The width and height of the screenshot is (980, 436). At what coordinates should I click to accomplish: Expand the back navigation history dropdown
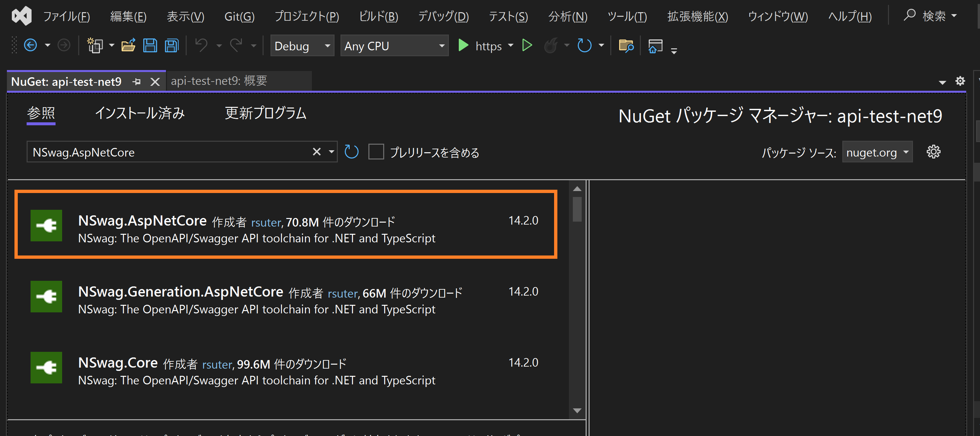coord(48,45)
